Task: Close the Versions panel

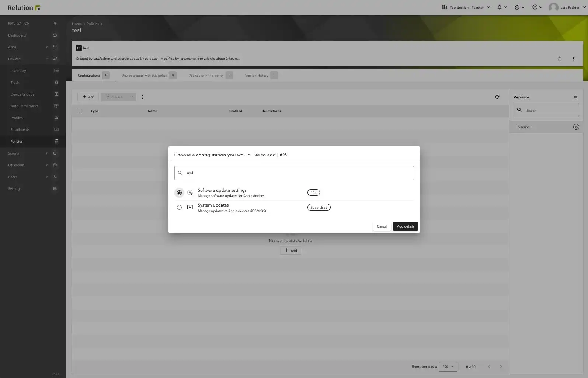Action: (x=575, y=97)
